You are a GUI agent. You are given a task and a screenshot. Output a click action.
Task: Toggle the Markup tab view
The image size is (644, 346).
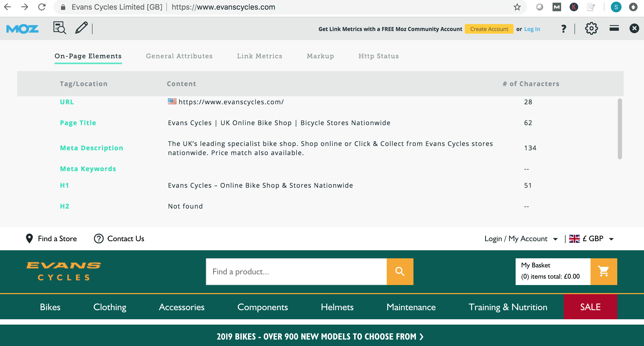[x=320, y=56]
